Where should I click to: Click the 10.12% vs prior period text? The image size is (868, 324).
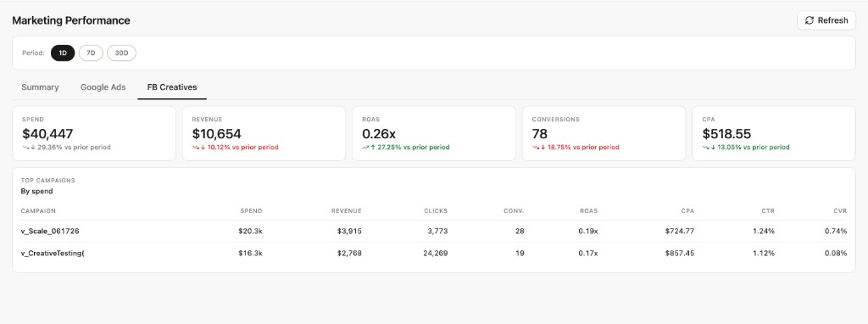(243, 148)
